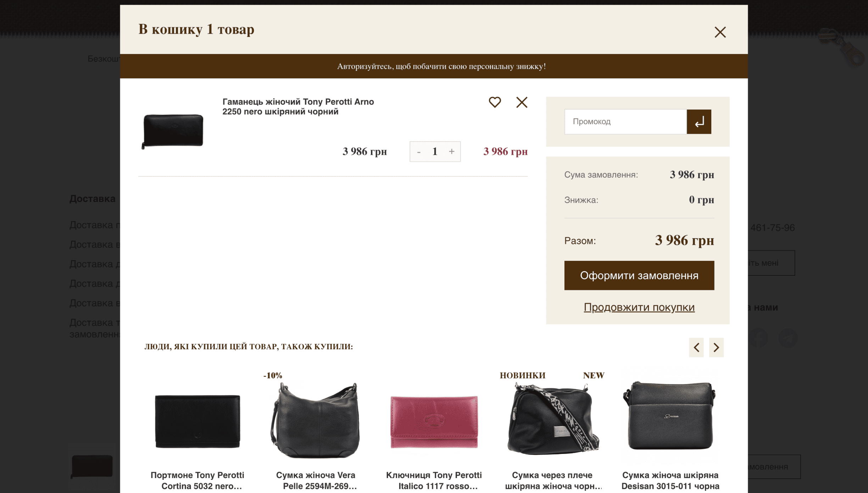
Task: Open the cart wallet thumbnail image
Action: [x=173, y=131]
